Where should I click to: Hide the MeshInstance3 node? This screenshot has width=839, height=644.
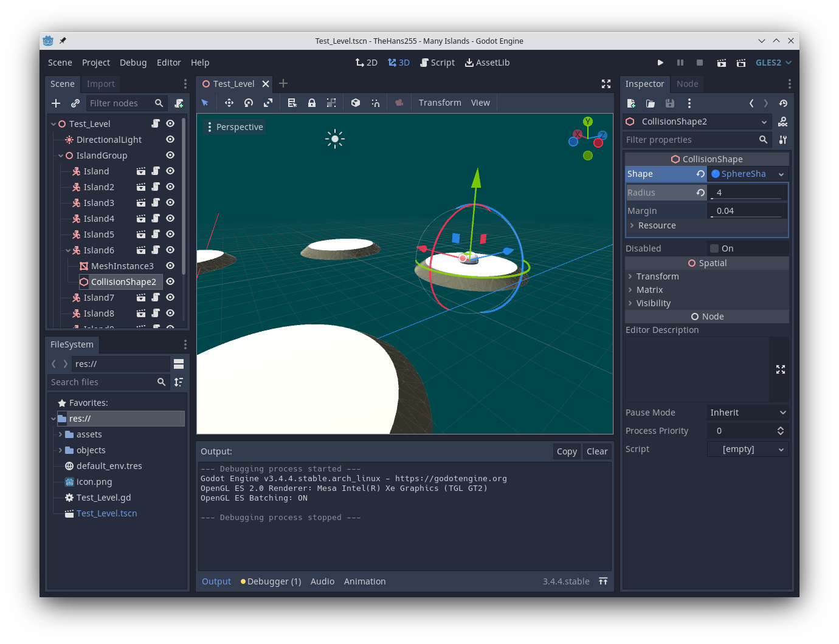pyautogui.click(x=170, y=265)
